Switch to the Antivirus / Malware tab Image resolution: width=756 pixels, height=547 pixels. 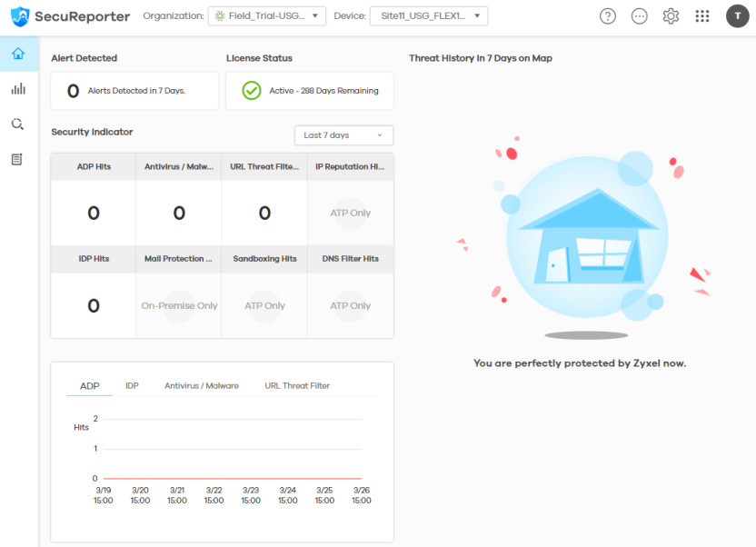[x=201, y=386]
